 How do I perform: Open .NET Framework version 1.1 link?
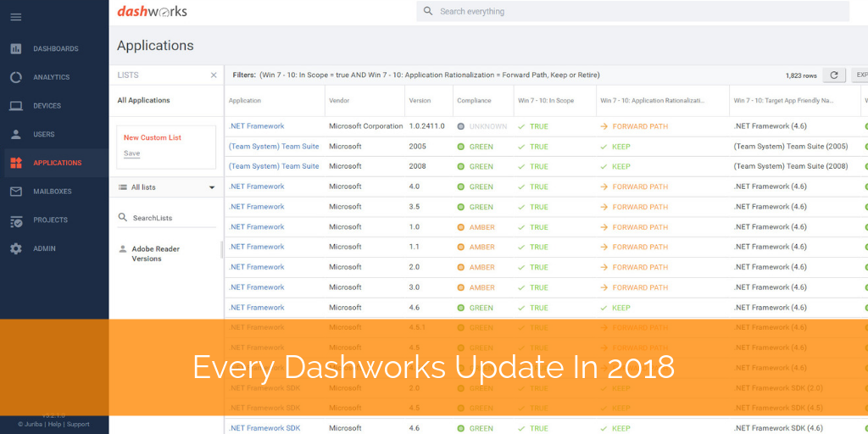click(x=256, y=247)
